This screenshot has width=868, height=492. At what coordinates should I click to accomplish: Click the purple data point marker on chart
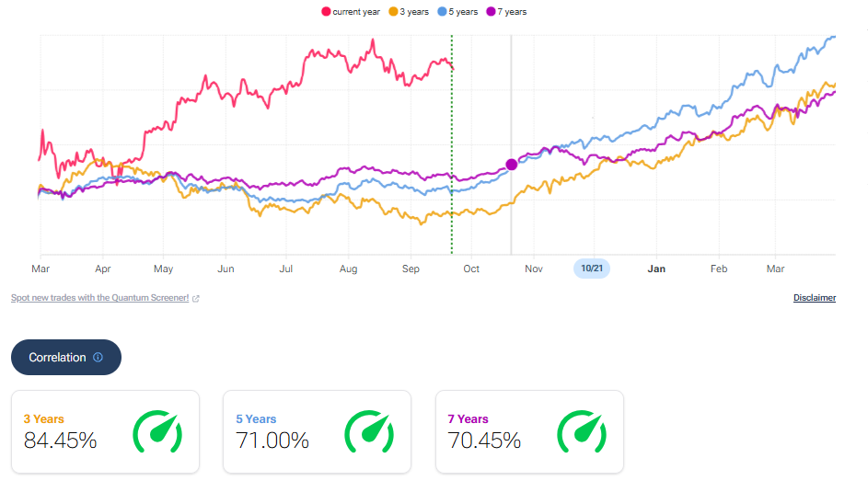512,165
